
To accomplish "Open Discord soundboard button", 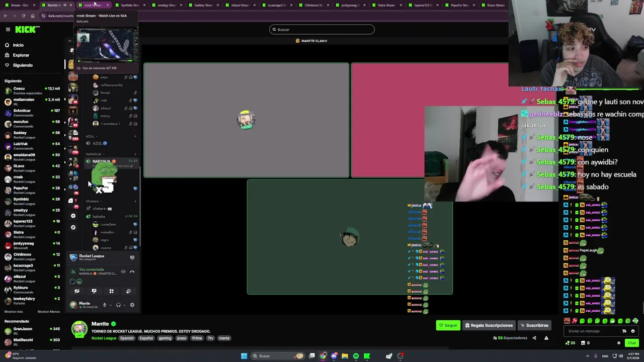I will [x=128, y=291].
